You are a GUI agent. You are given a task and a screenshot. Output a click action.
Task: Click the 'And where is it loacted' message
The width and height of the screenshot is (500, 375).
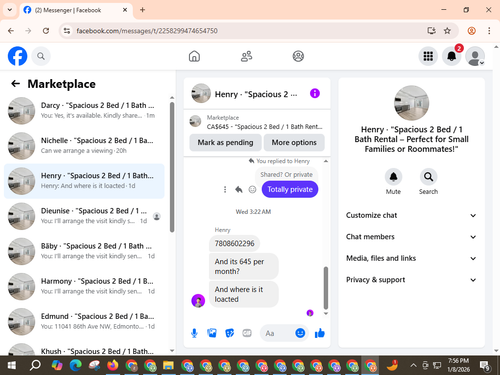click(244, 294)
